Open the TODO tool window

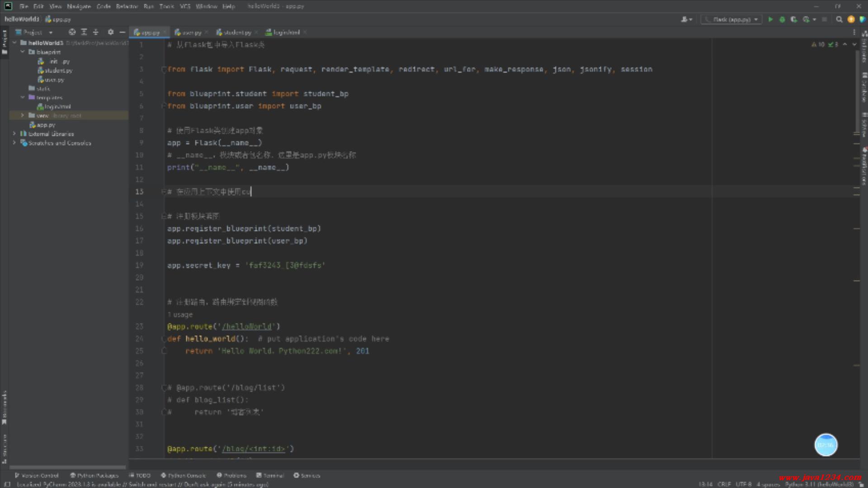[x=140, y=475]
